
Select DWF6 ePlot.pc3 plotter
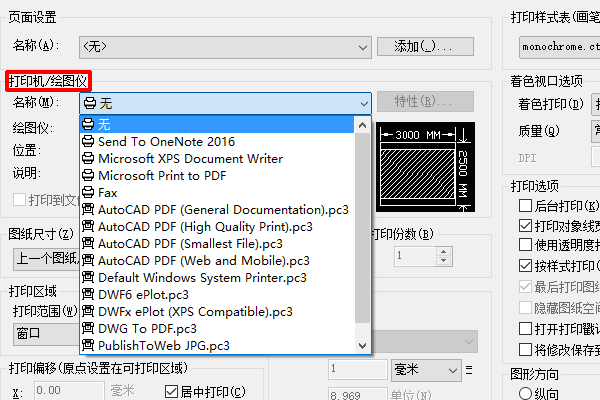pos(217,295)
